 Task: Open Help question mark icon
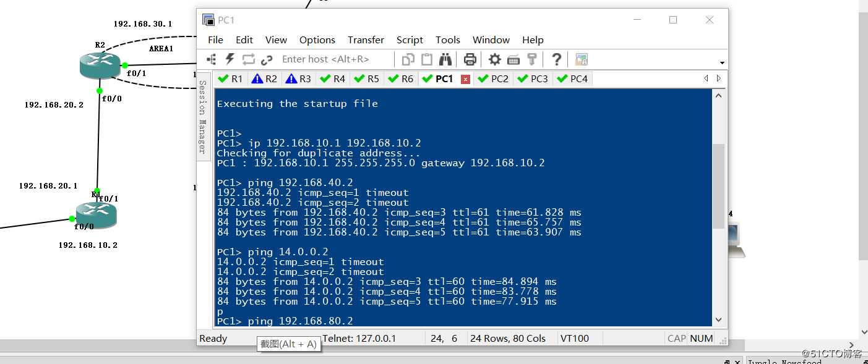tap(556, 59)
